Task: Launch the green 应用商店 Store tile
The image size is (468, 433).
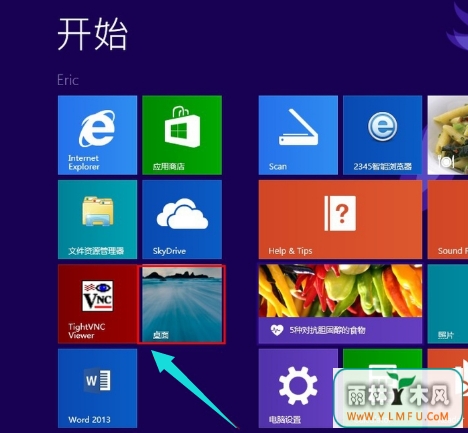Action: (x=182, y=135)
